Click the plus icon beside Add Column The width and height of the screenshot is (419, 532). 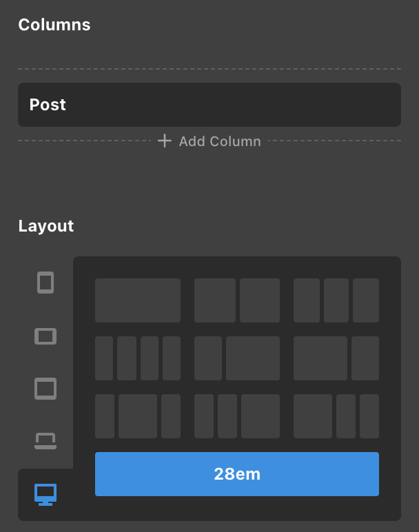[x=164, y=141]
